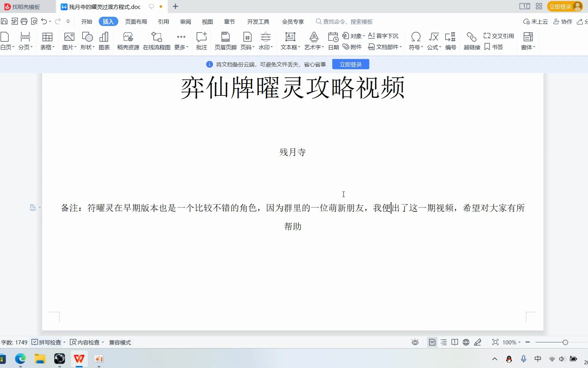The height and width of the screenshot is (368, 588).
Task: Insert 页码 page number
Action: pyautogui.click(x=247, y=41)
